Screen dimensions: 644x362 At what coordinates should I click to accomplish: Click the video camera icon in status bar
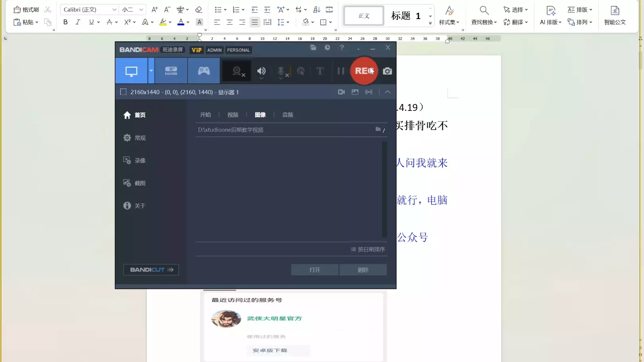click(x=341, y=92)
